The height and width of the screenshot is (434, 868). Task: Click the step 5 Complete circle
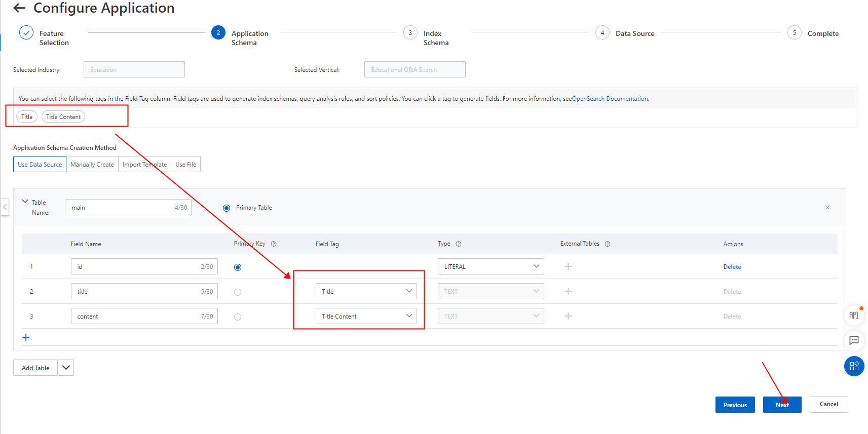(795, 33)
